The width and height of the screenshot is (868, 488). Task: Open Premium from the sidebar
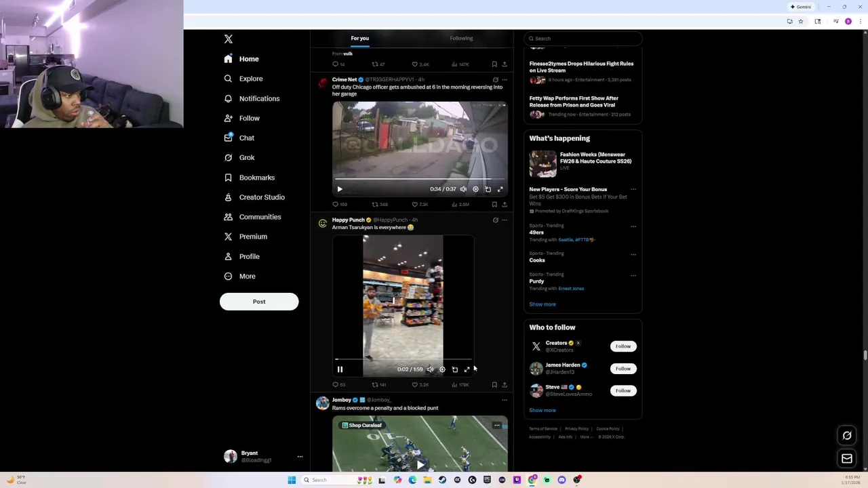(x=245, y=237)
